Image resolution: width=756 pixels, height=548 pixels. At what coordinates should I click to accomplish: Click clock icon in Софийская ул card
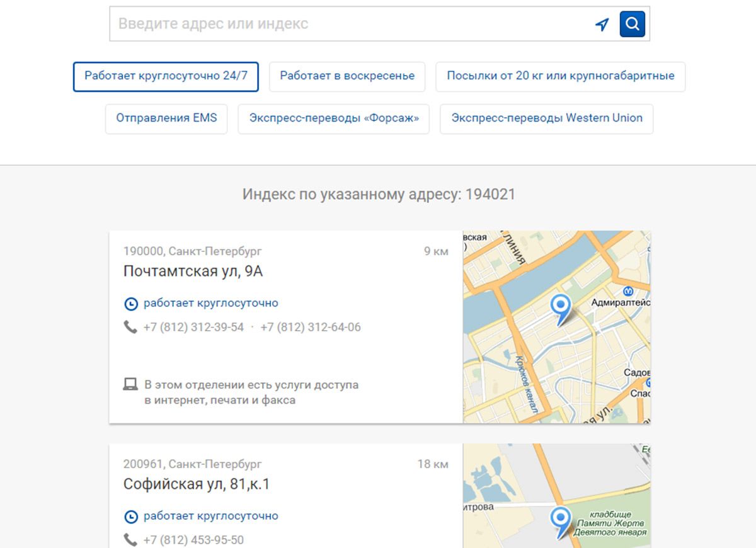click(x=130, y=517)
